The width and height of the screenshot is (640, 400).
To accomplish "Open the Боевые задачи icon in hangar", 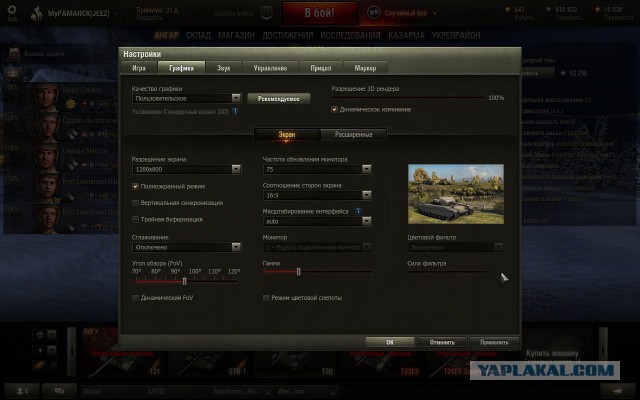I will coord(14,53).
